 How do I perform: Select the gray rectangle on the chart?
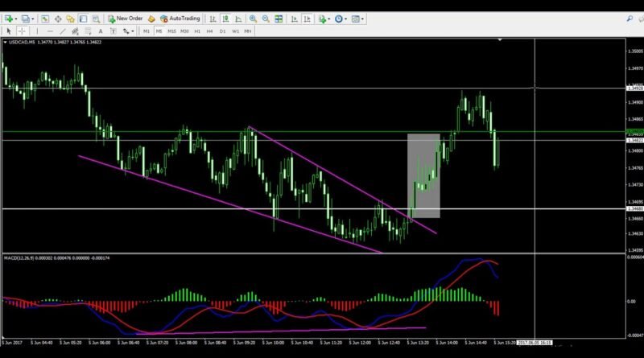pos(423,175)
